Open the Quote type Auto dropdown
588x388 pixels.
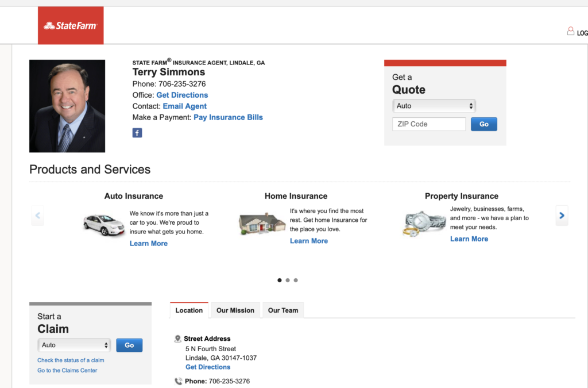tap(434, 106)
